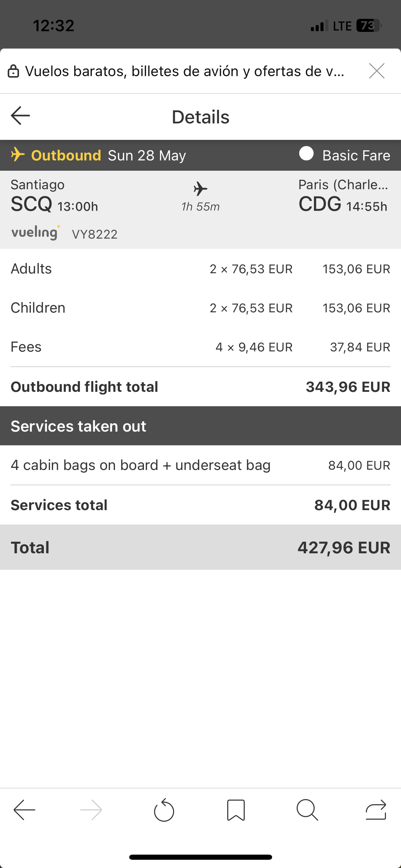Close the in-app browser page

tap(377, 71)
